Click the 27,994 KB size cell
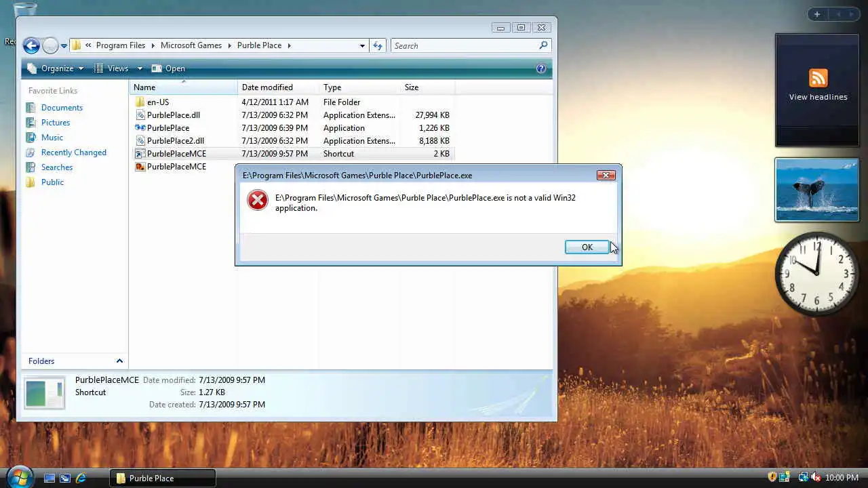Screen dimensions: 868x488 [432, 115]
